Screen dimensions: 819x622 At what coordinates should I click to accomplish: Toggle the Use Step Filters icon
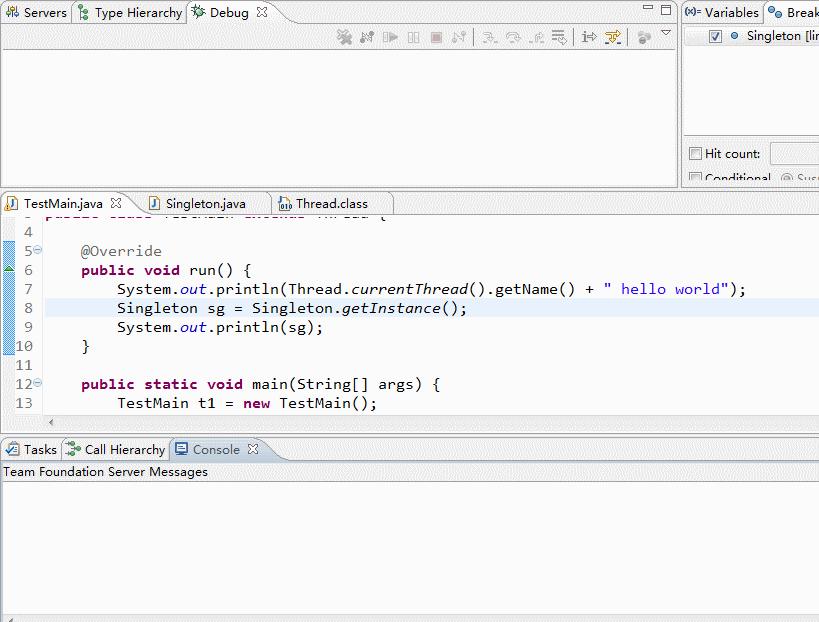[613, 37]
